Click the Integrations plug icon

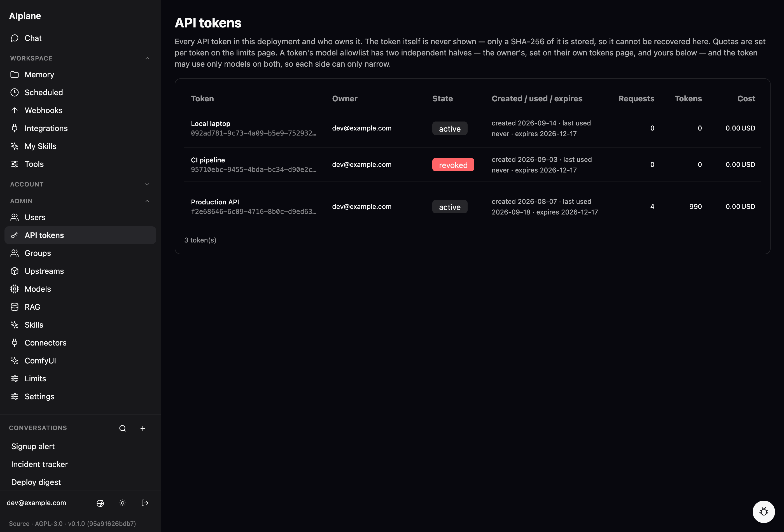15,128
